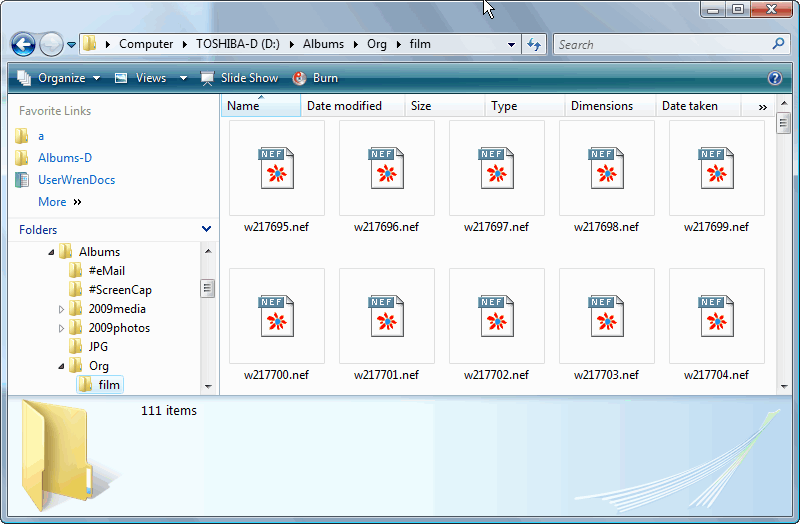Sort by the Date taken column
The height and width of the screenshot is (524, 800).
pos(698,106)
